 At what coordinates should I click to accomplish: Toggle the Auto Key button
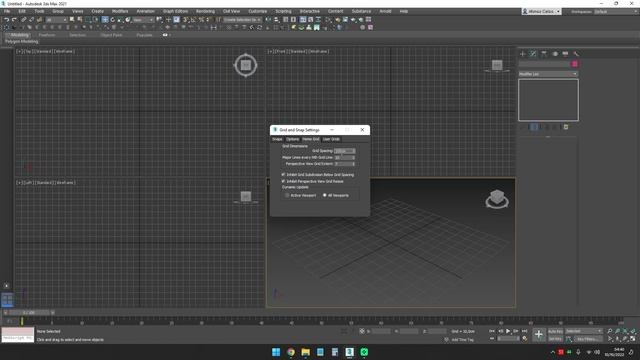click(x=555, y=331)
